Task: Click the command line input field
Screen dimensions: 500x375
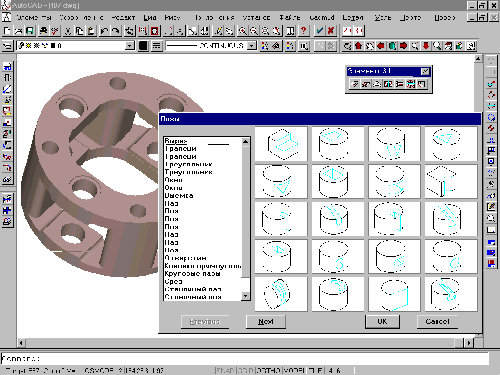Action: pyautogui.click(x=245, y=359)
